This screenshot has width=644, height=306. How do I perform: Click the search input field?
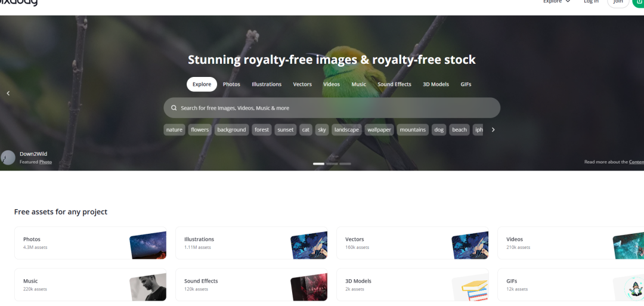[332, 108]
